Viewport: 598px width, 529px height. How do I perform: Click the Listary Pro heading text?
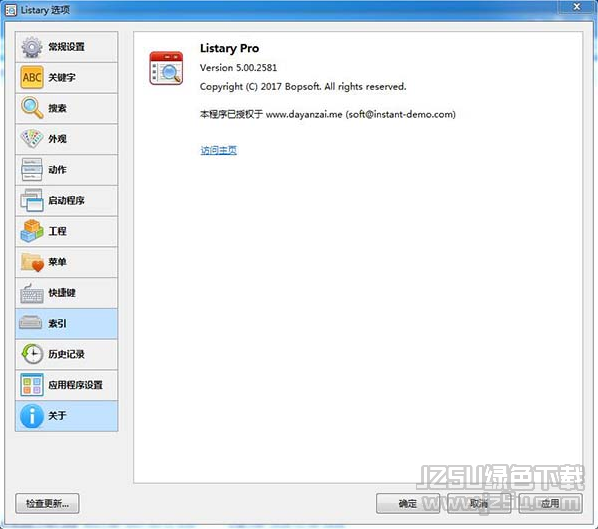[x=229, y=48]
